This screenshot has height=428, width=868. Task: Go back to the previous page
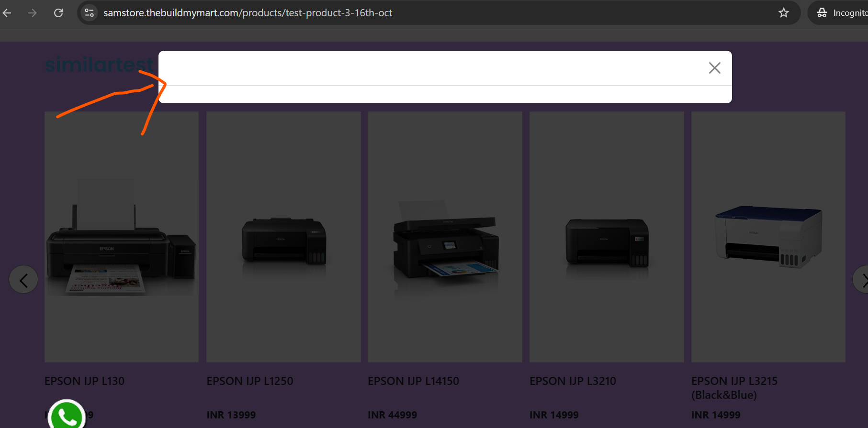coord(7,13)
